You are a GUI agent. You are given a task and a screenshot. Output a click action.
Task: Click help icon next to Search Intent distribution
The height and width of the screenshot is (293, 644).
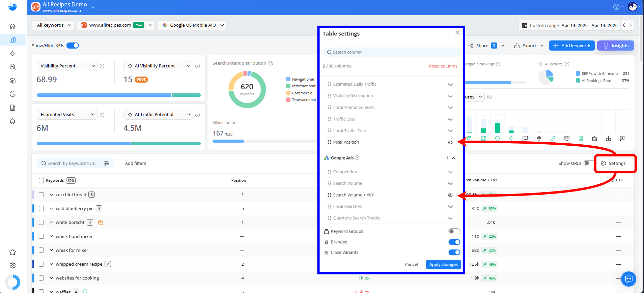click(x=271, y=63)
